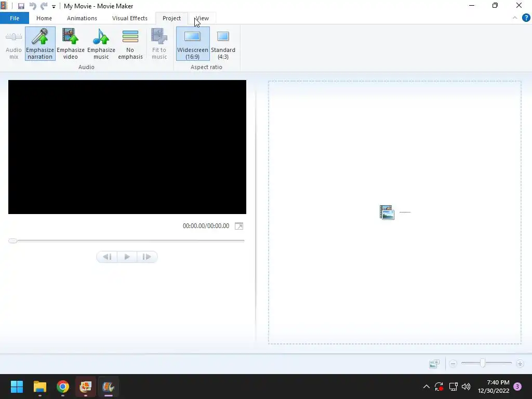Click the black video preview monitor
Image resolution: width=532 pixels, height=399 pixels.
pyautogui.click(x=127, y=147)
